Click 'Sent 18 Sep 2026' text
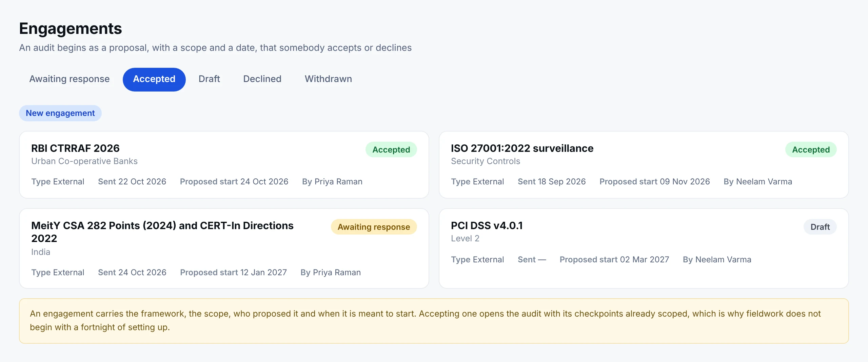Image resolution: width=868 pixels, height=362 pixels. click(552, 182)
